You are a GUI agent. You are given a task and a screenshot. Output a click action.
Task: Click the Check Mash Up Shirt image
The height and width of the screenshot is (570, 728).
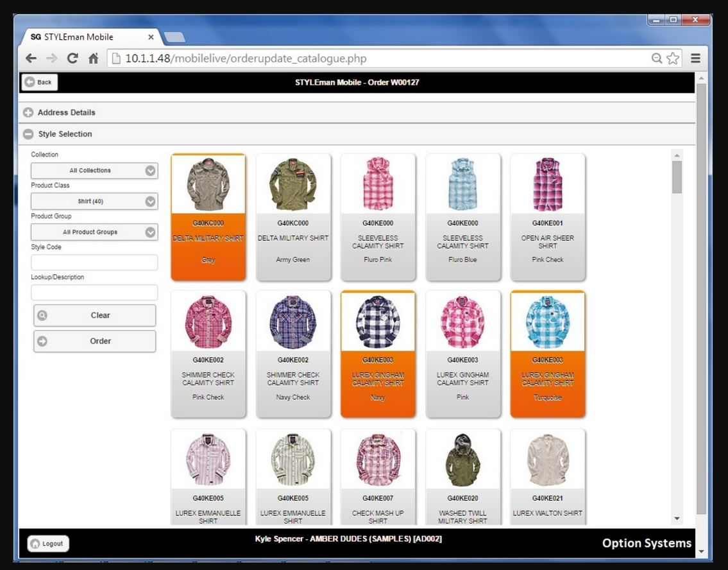click(378, 460)
